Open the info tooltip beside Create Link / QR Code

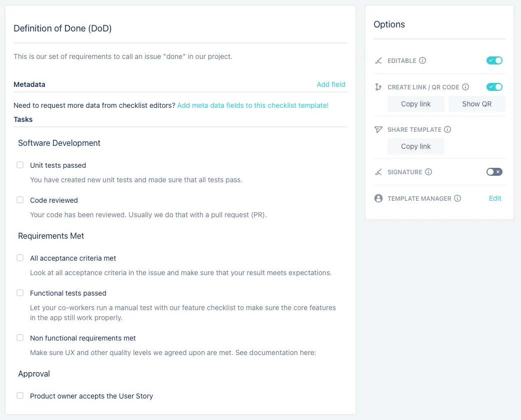pos(466,86)
